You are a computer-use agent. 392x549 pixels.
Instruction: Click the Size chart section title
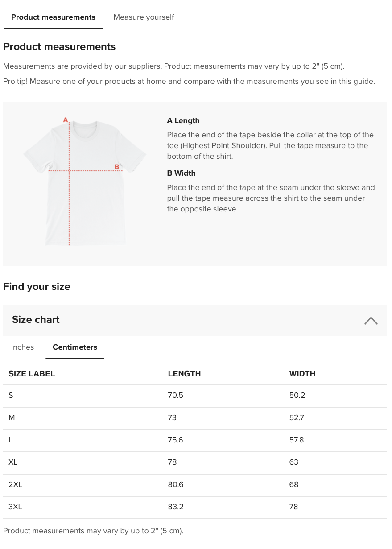[36, 320]
